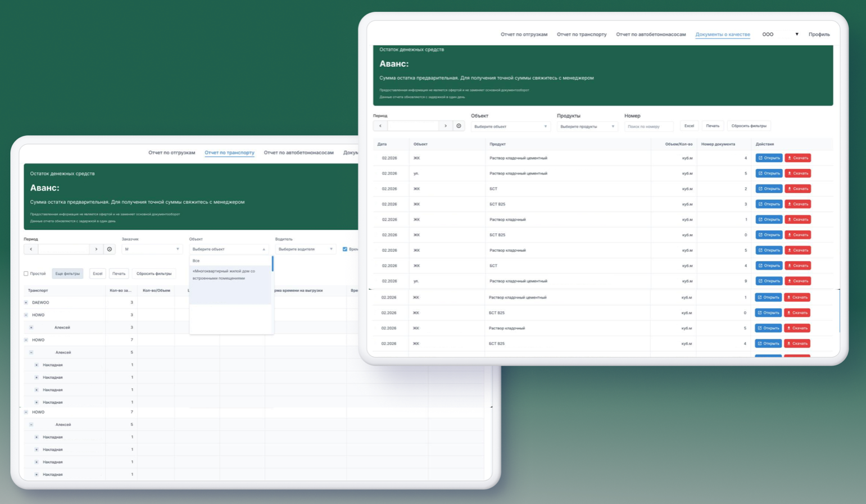Expand the DAEWOO transport row

click(26, 302)
